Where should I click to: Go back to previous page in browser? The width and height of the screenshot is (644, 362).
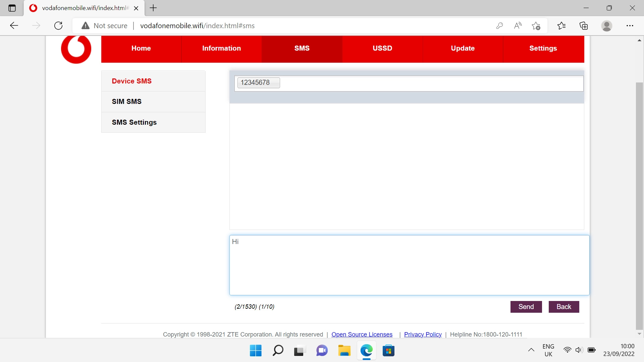coord(14,25)
